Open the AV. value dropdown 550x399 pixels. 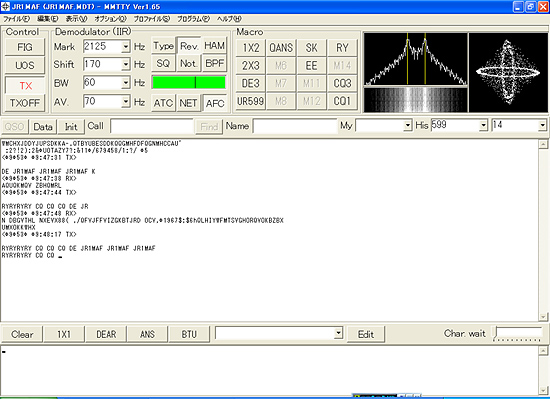126,102
